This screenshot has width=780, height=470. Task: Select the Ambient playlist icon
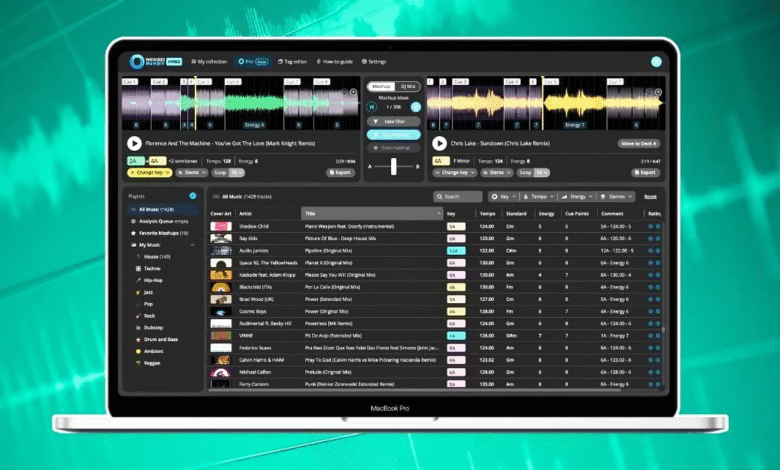point(138,351)
